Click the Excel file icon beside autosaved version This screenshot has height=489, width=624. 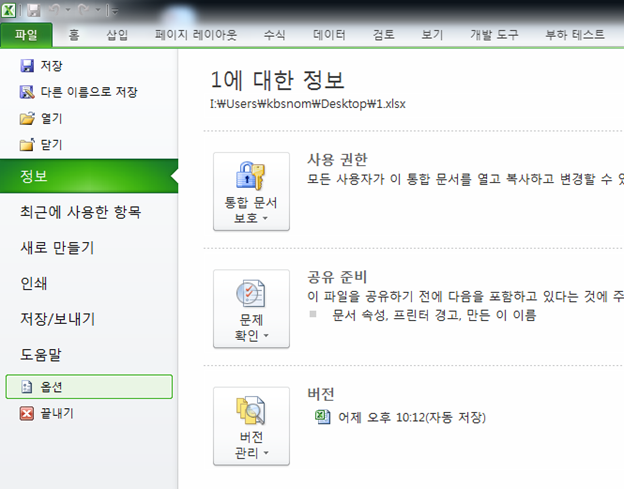[x=323, y=417]
